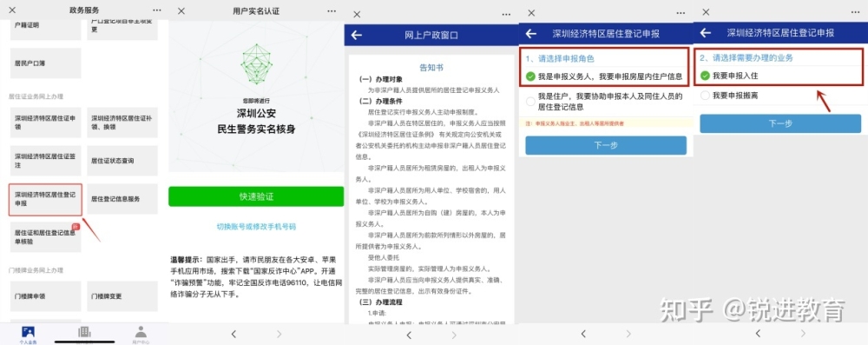Click (二)办理条件 heading in 告知书
The width and height of the screenshot is (868, 345).
(x=381, y=101)
